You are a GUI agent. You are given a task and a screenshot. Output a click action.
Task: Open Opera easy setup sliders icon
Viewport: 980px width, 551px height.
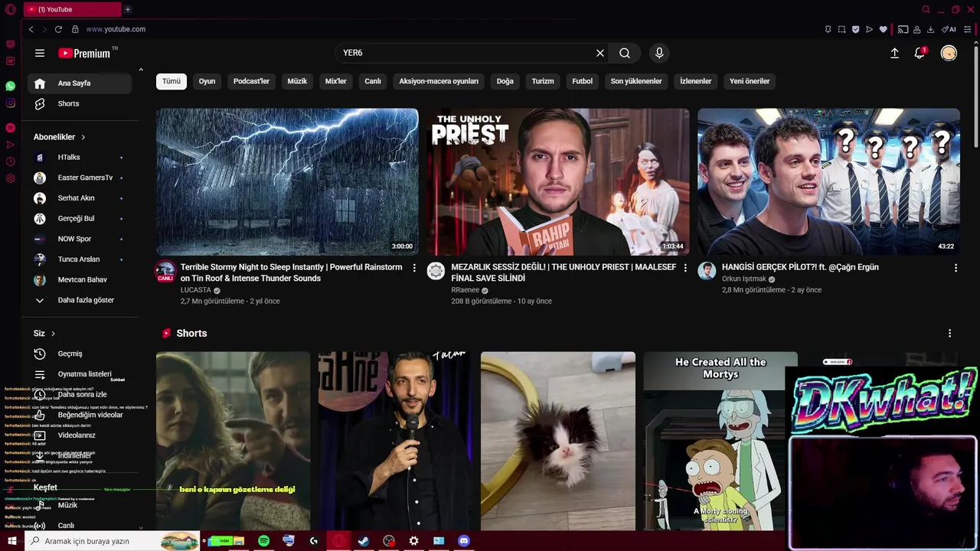tap(968, 29)
